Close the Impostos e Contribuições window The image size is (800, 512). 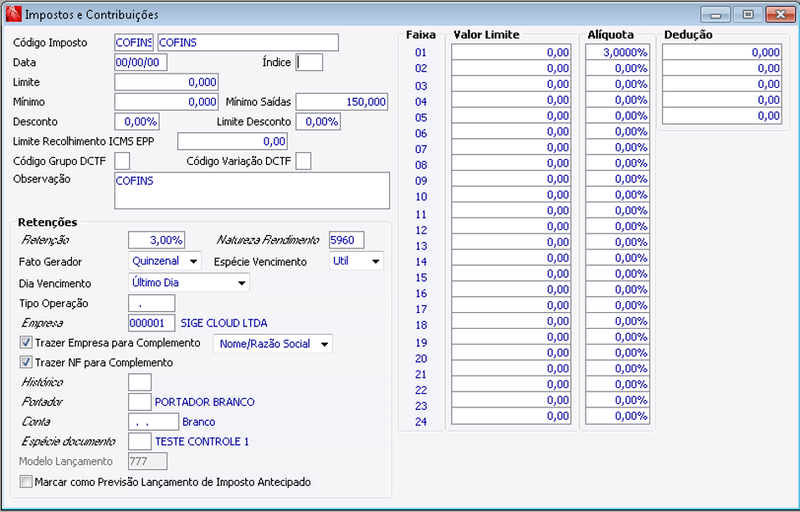[781, 14]
